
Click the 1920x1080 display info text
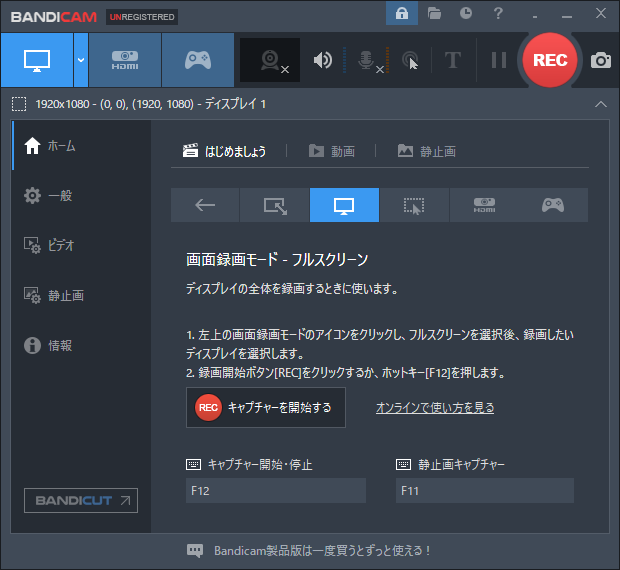[150, 104]
